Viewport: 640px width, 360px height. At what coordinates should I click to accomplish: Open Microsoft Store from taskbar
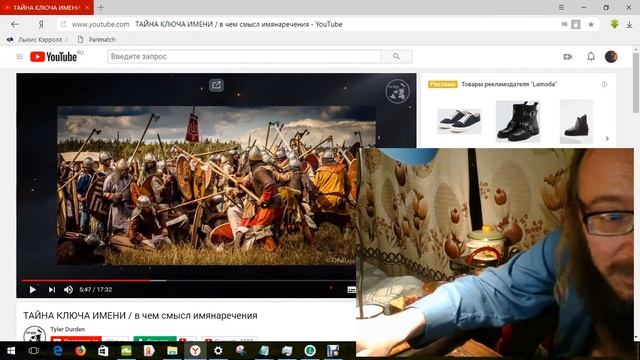point(103,351)
